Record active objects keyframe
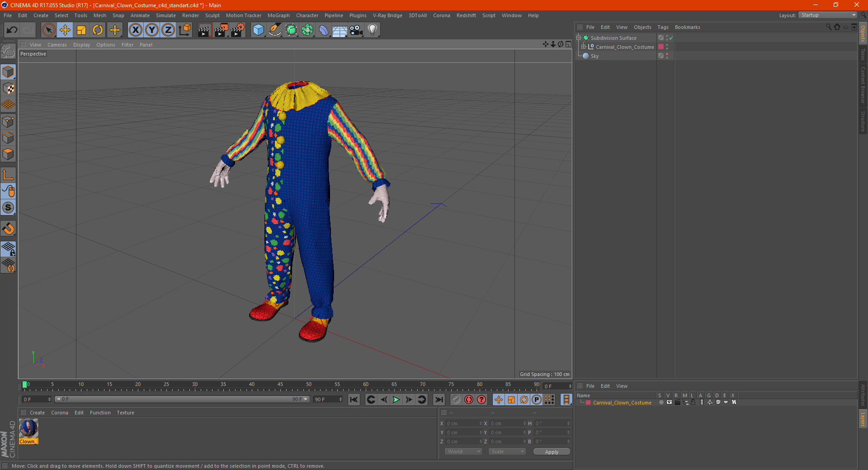This screenshot has width=868, height=470. coord(456,399)
